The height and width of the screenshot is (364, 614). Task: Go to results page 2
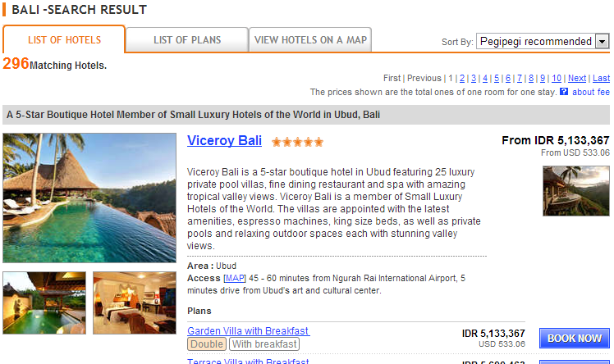point(462,78)
